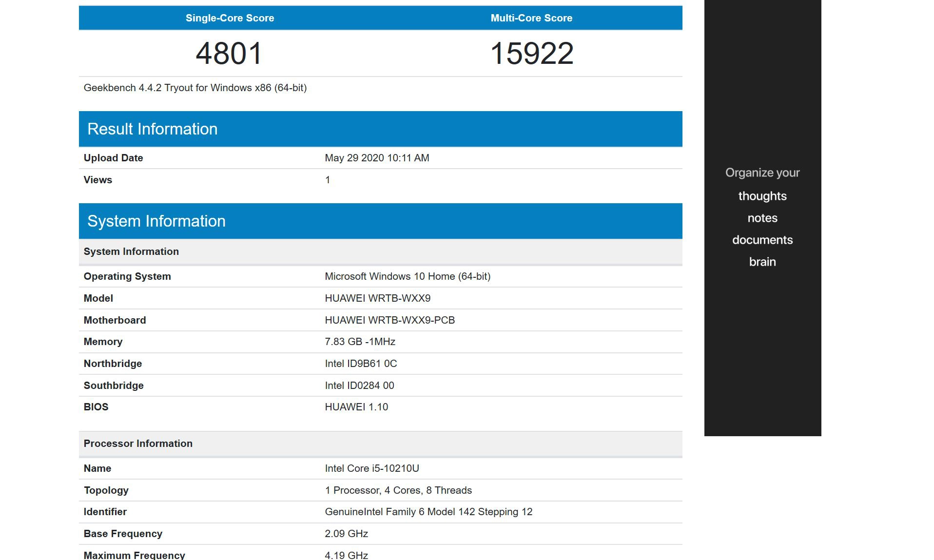This screenshot has width=934, height=560.
Task: Click the blue System Information section banner
Action: tap(381, 221)
